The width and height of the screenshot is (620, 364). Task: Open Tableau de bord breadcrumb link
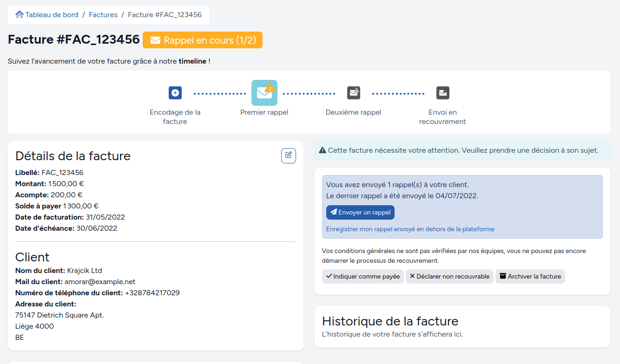pyautogui.click(x=52, y=15)
